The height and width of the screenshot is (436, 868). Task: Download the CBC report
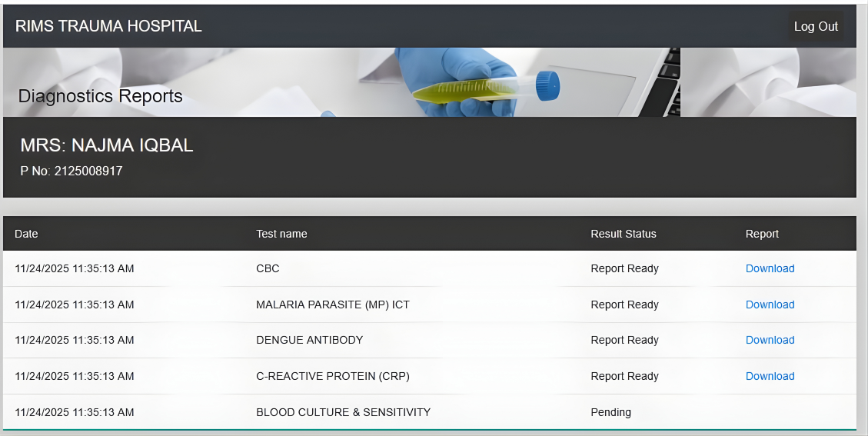tap(770, 268)
